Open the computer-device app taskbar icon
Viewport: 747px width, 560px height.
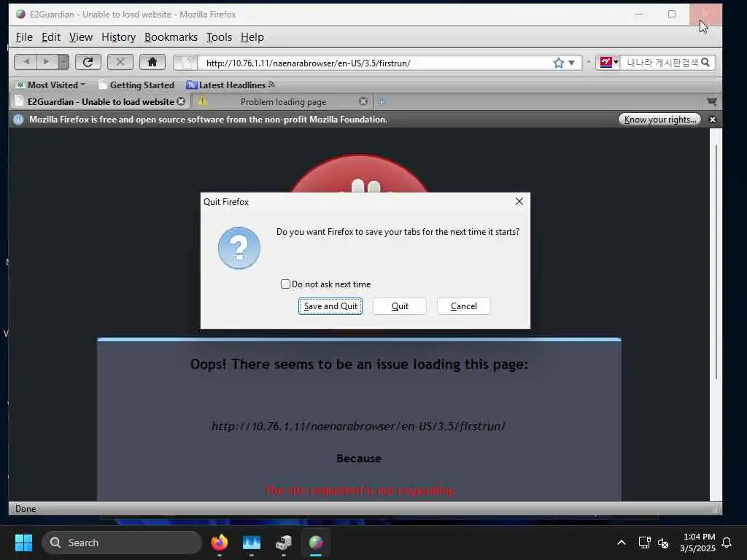click(x=284, y=542)
